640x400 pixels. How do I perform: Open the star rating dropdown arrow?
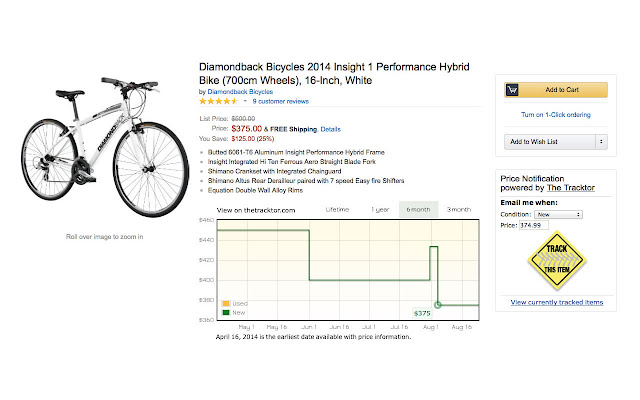(244, 101)
